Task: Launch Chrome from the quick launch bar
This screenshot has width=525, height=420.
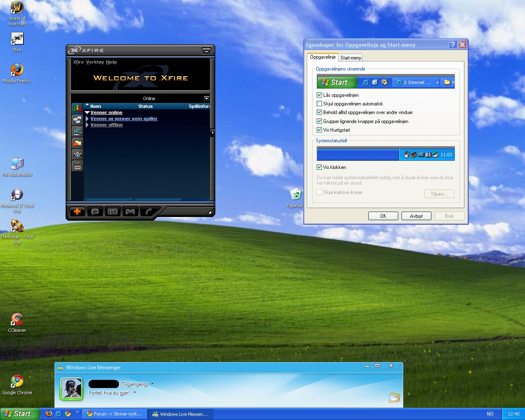Action: 68,414
